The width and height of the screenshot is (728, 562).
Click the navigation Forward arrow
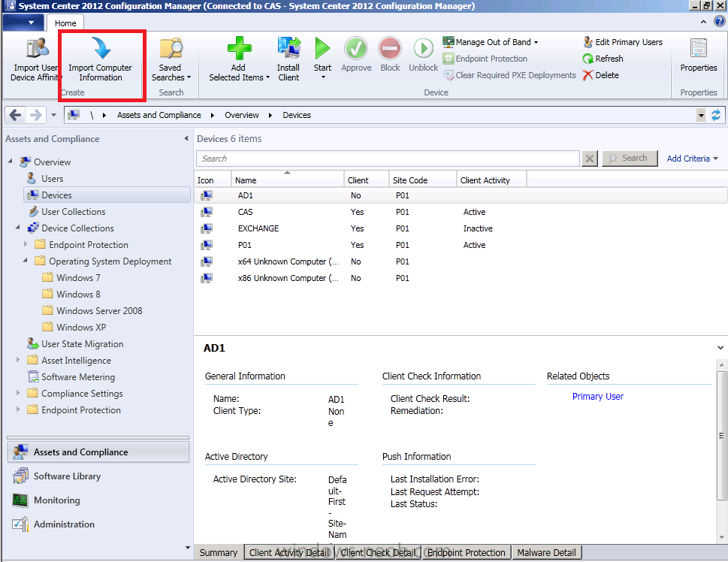coord(36,115)
